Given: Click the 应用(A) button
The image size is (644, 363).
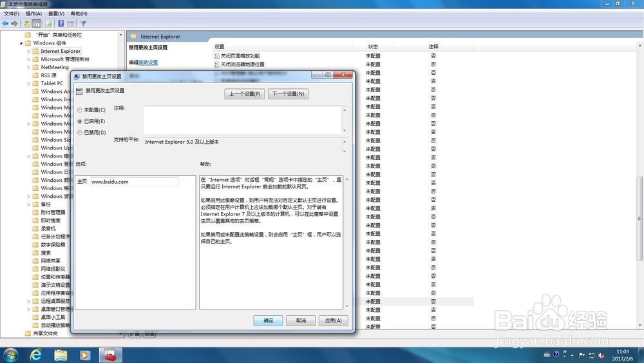Looking at the screenshot, I should (x=333, y=320).
